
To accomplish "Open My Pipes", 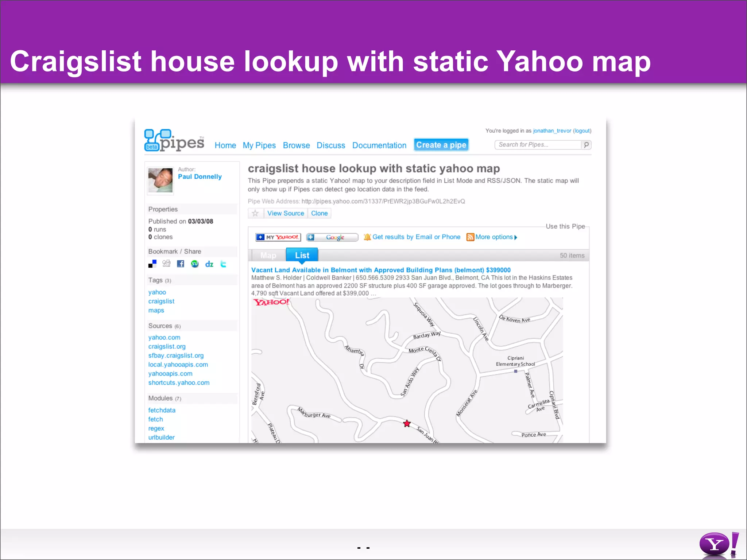I will (x=259, y=145).
